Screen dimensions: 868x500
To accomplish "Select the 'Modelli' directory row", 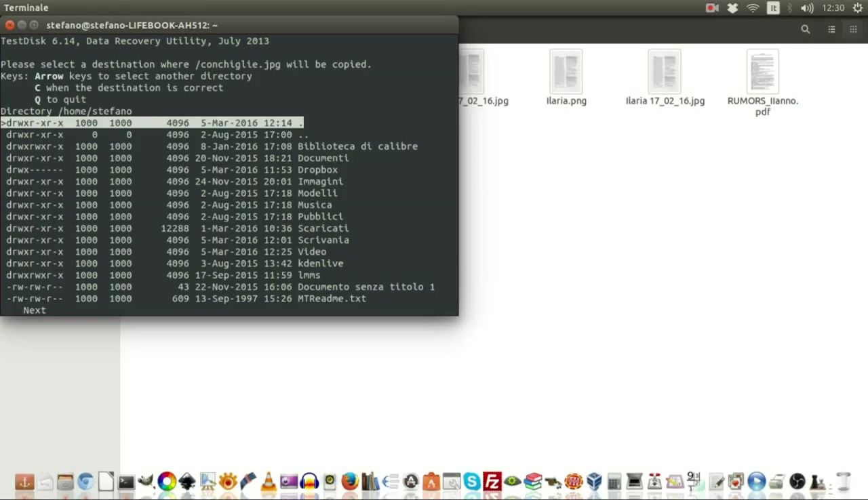I will (172, 193).
